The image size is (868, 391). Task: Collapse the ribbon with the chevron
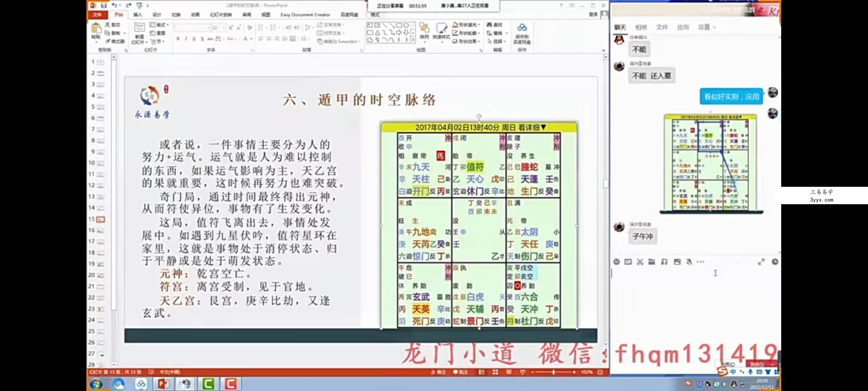pos(603,50)
